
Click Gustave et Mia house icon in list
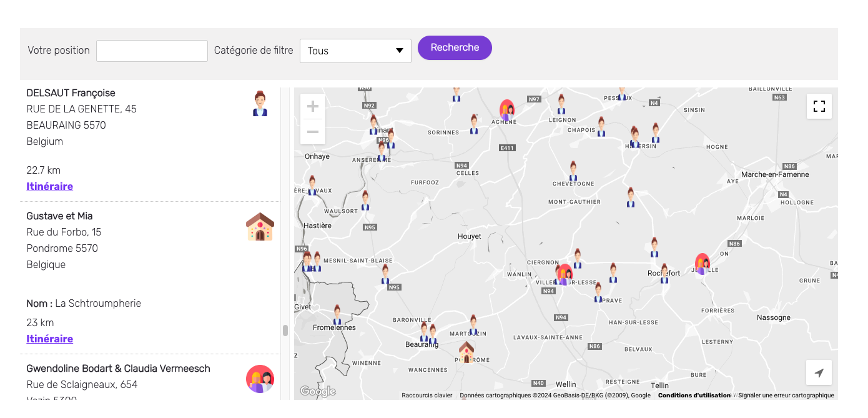260,227
